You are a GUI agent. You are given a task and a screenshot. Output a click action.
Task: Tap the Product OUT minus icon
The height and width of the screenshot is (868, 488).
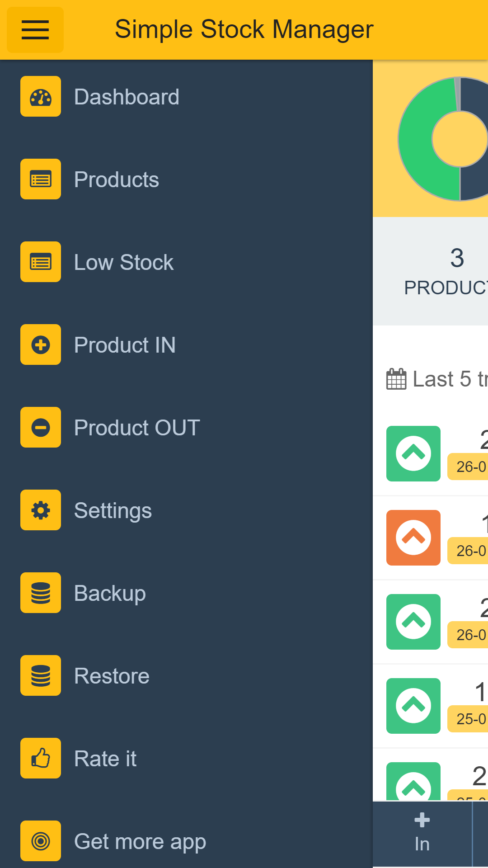(x=41, y=427)
